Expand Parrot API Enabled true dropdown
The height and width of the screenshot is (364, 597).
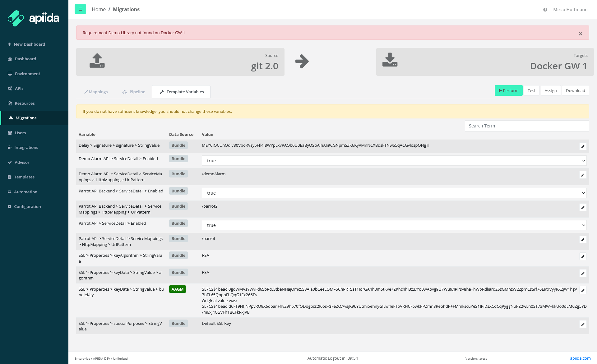click(394, 225)
